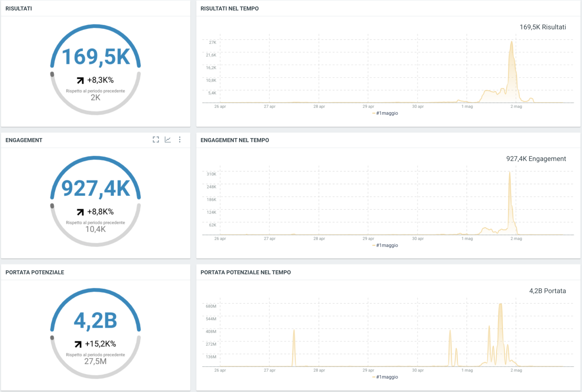Viewport: 582px width, 392px height.
Task: Toggle #1maggio legend in Engagement nel tempo chart
Action: pos(385,245)
